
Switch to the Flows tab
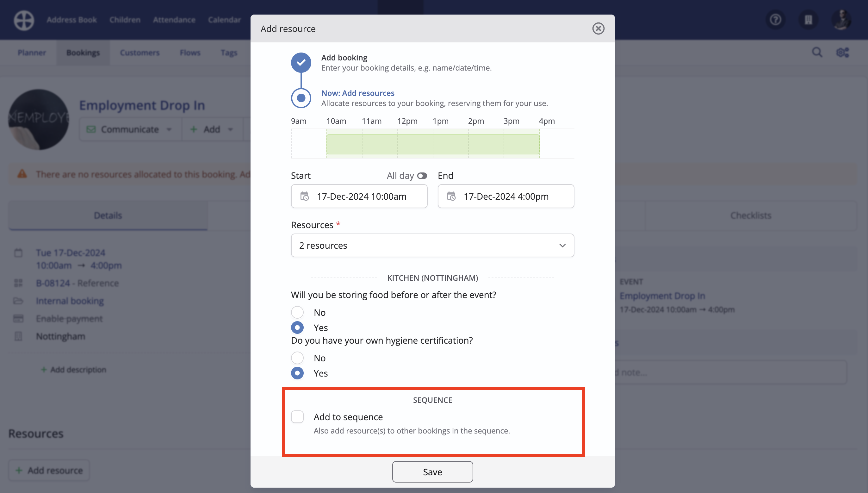pos(190,53)
